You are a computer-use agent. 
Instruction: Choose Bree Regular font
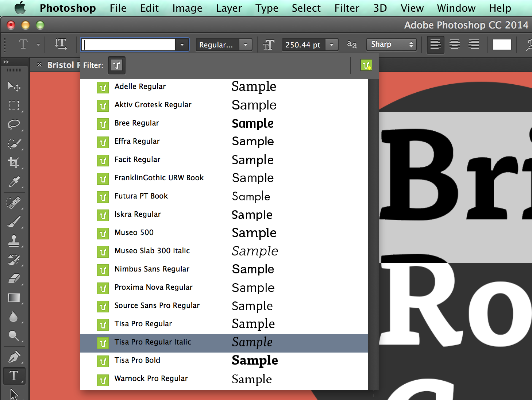(224, 123)
